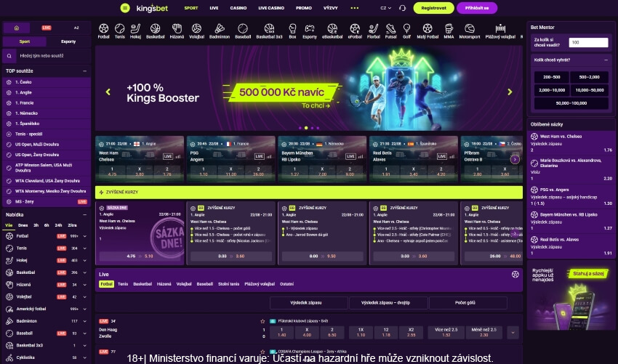Select the Tenis tab in Live section
The image size is (618, 364).
[123, 284]
